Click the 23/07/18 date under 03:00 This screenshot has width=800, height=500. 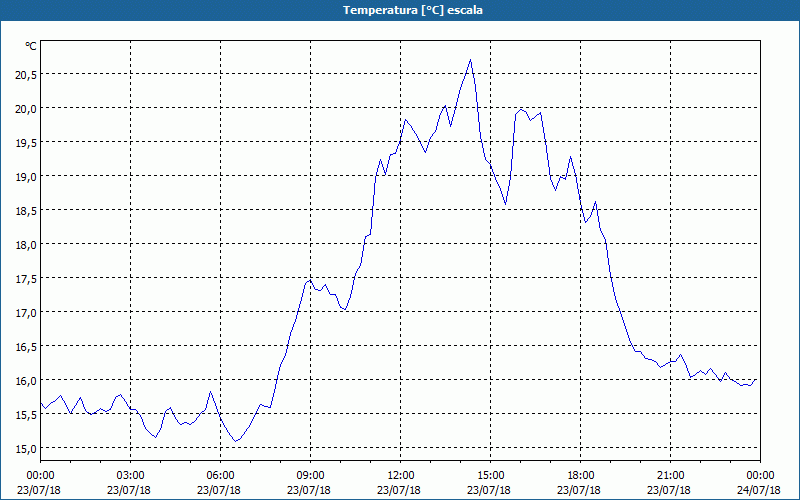[129, 490]
